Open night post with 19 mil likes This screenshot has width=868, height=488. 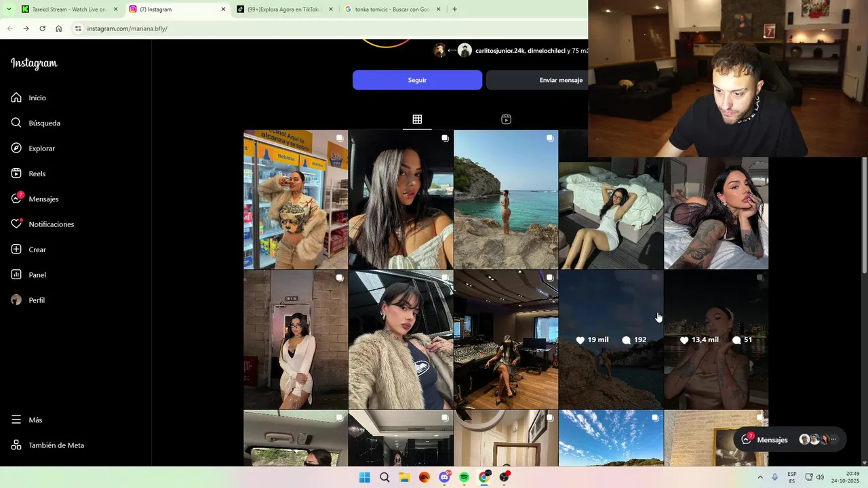click(611, 340)
